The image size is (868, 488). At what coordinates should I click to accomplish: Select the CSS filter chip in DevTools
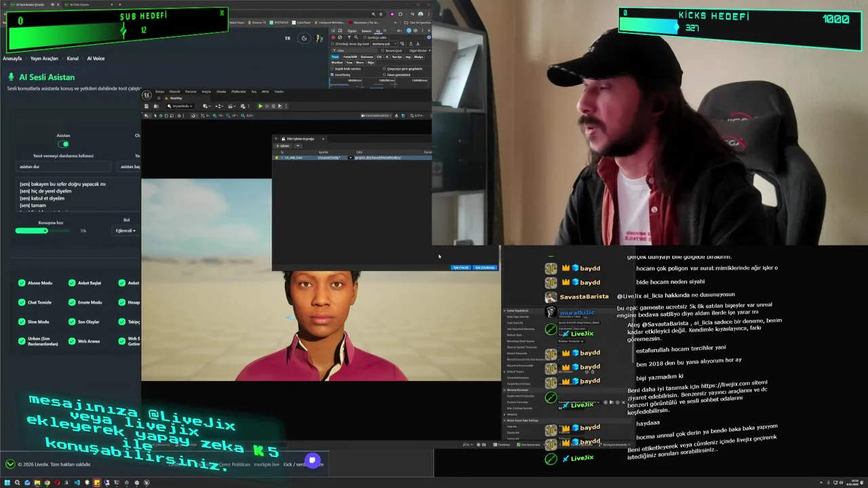(379, 57)
